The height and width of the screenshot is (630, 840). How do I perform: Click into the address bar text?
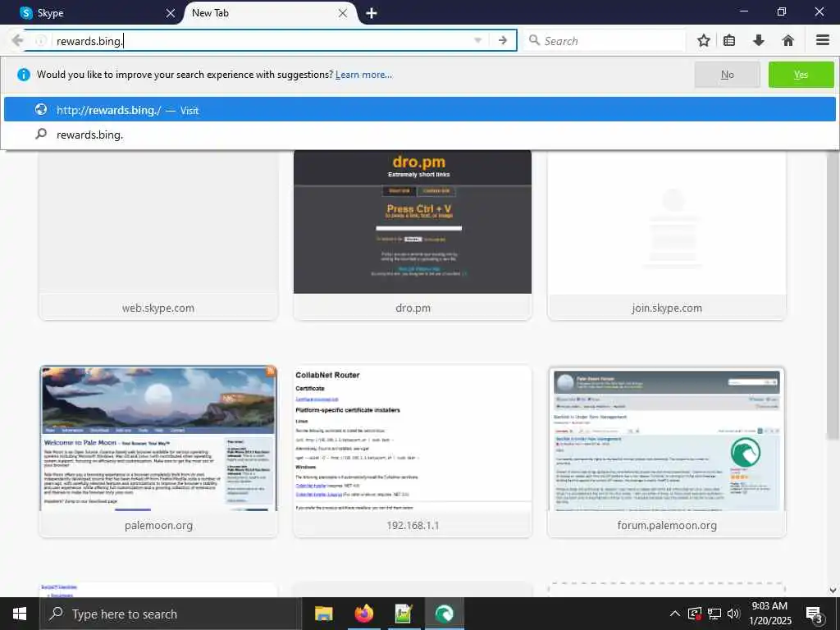89,41
